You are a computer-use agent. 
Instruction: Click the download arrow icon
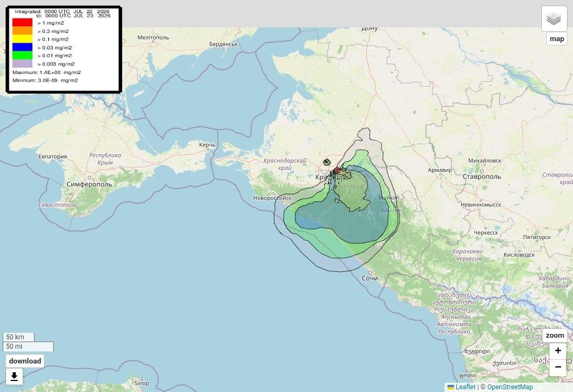click(x=15, y=377)
